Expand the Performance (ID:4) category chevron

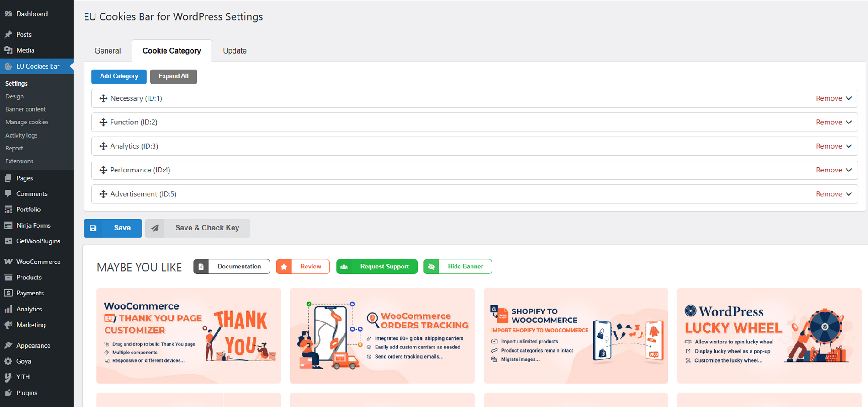coord(849,170)
